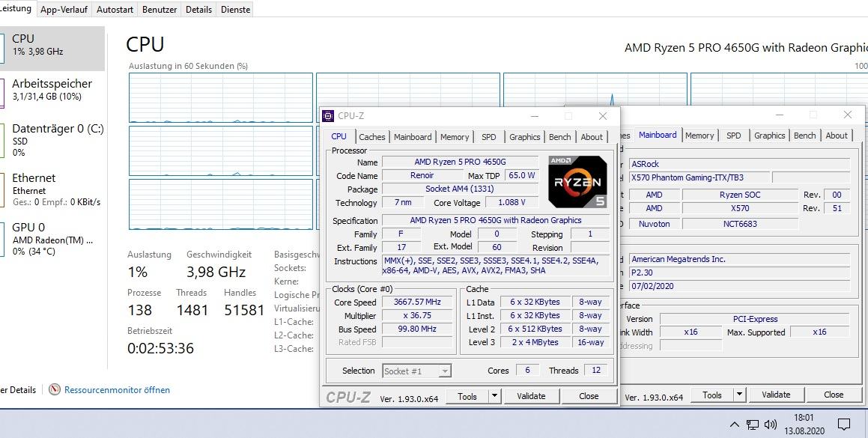Click the Max TDP value 65.0 W
868x438 pixels.
pyautogui.click(x=521, y=175)
